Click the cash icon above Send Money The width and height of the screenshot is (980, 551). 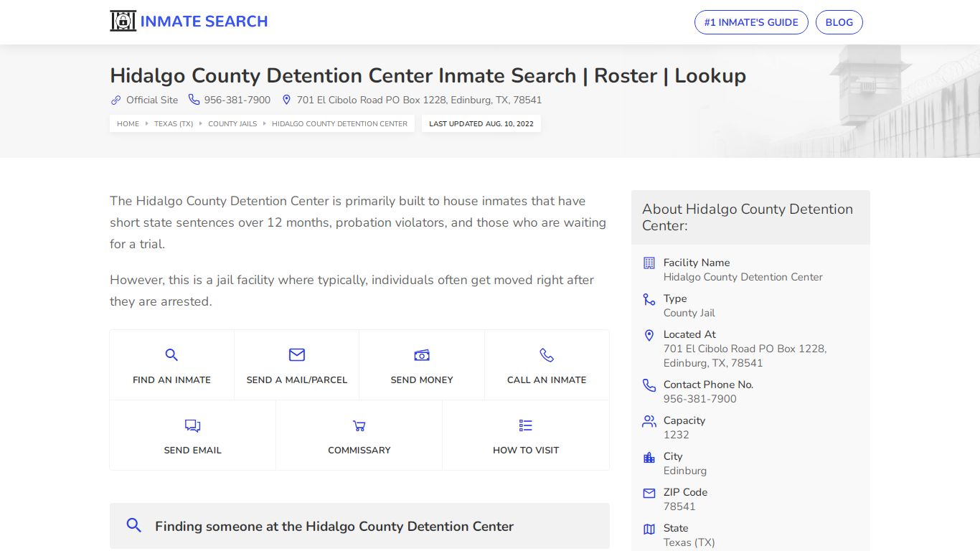[422, 355]
